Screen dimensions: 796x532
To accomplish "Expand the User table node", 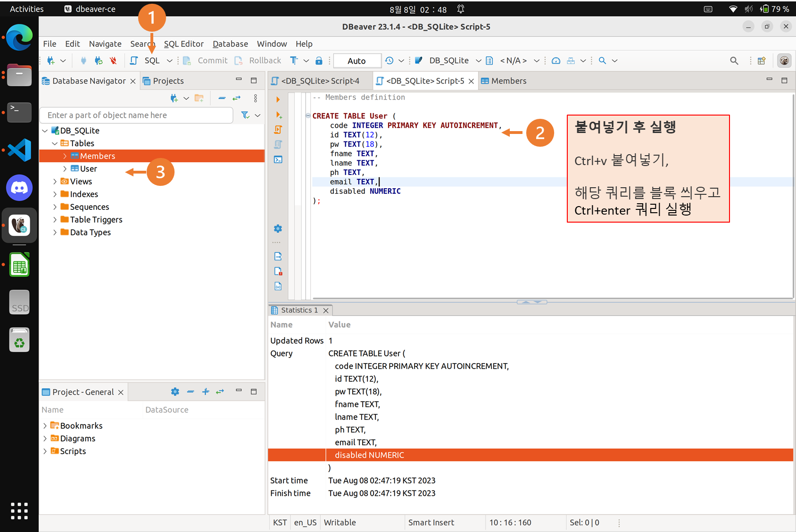I will pyautogui.click(x=65, y=169).
